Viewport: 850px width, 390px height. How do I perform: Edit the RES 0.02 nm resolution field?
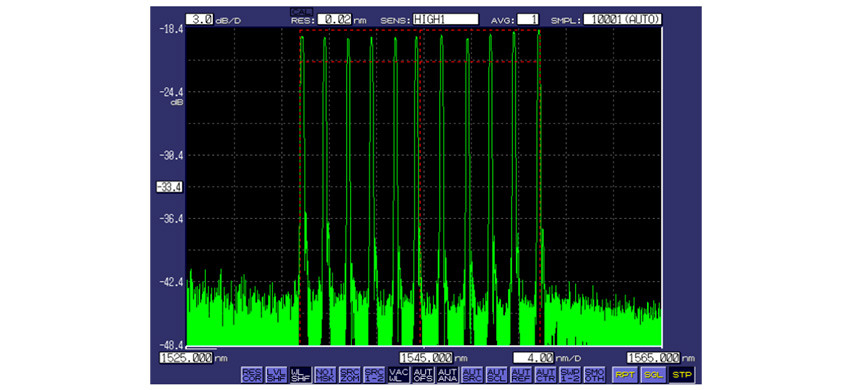point(334,20)
